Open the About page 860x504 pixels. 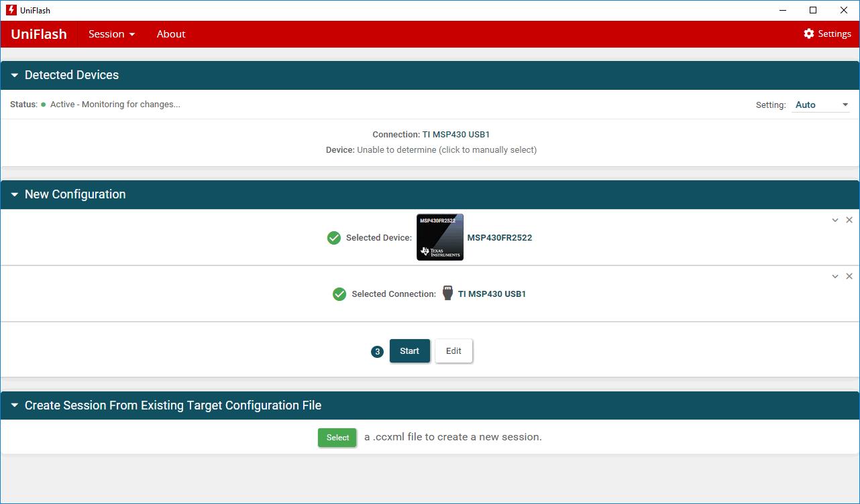(171, 34)
